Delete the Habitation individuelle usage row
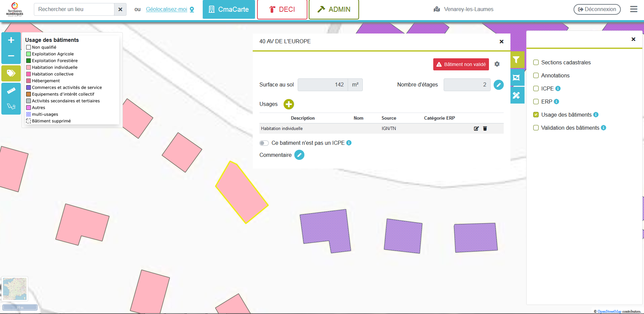This screenshot has height=314, width=644. point(485,129)
